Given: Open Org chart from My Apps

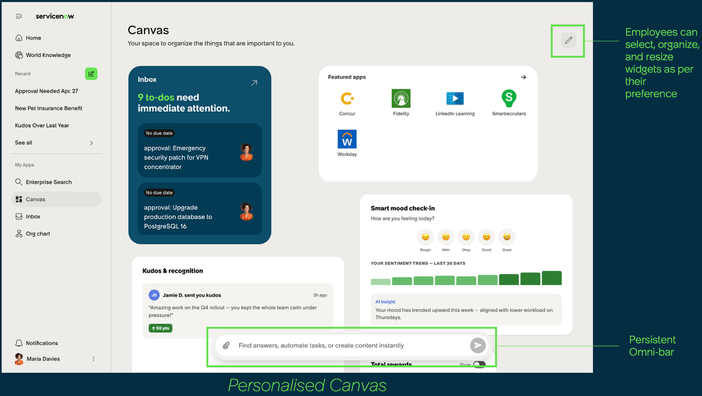Looking at the screenshot, I should click(33, 234).
